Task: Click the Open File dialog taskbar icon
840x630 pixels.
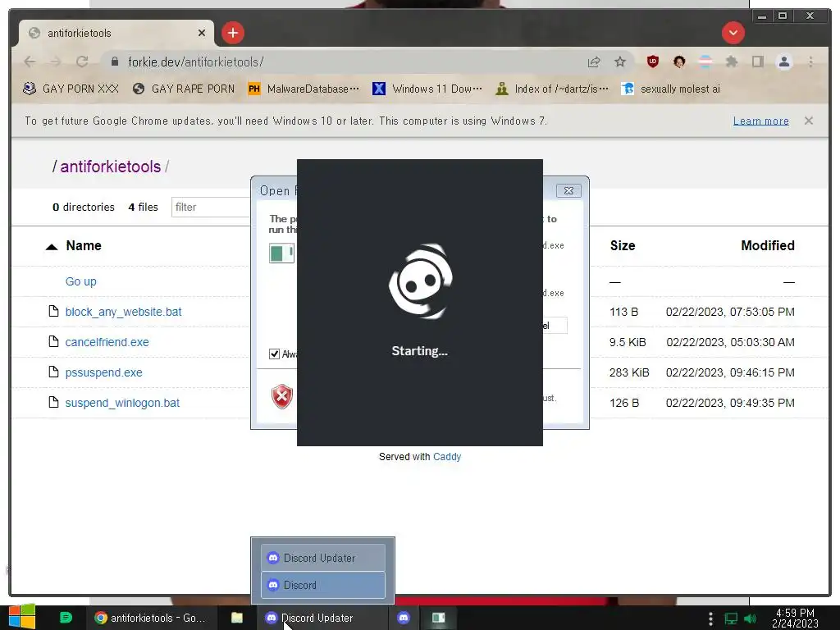Action: click(x=438, y=618)
